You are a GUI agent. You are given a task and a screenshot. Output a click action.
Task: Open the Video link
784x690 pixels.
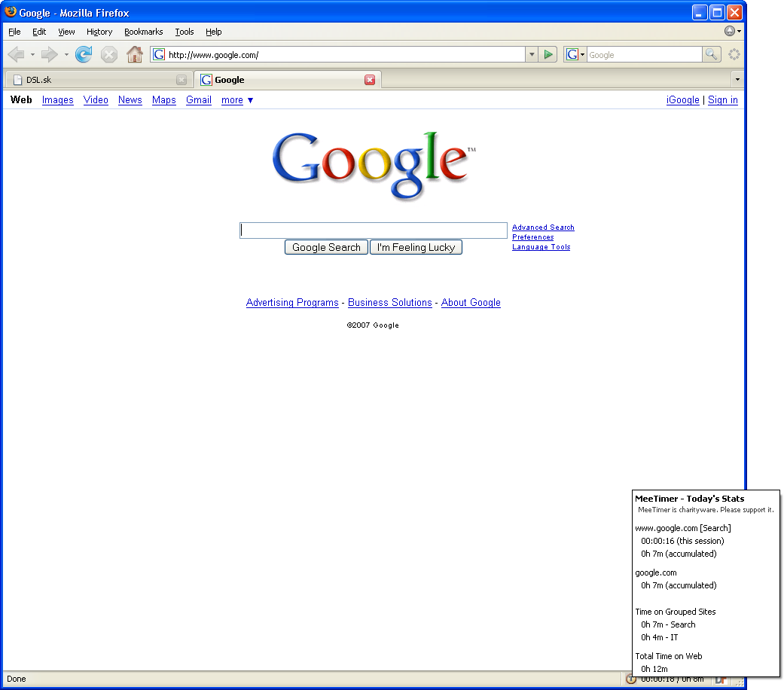tap(96, 100)
